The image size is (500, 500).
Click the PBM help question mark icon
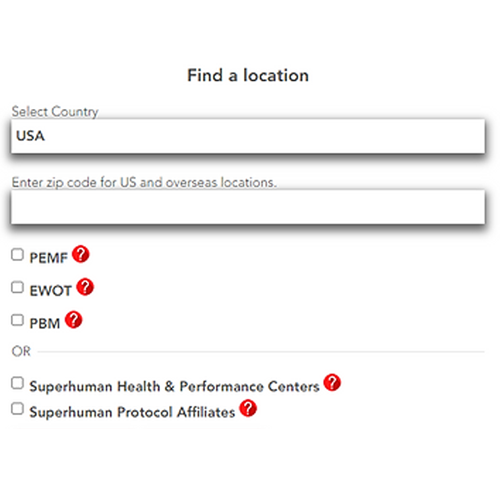click(x=73, y=320)
